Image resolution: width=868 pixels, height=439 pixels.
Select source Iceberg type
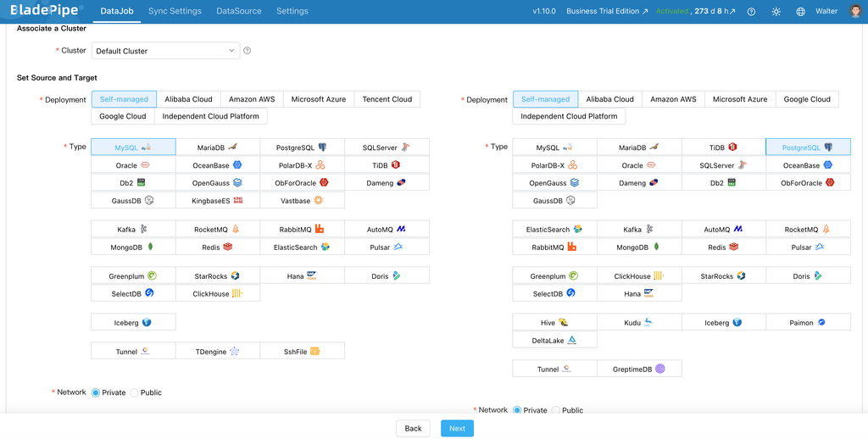[x=133, y=322]
